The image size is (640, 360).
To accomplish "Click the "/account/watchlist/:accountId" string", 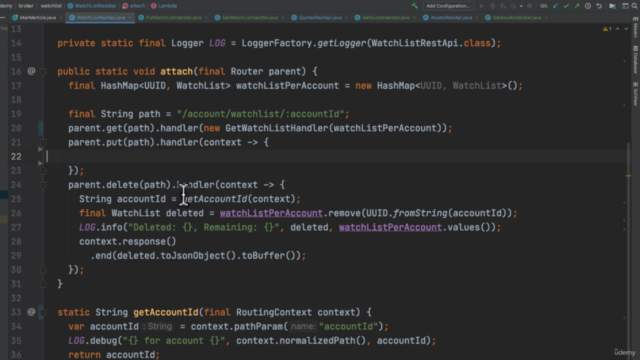I will [x=260, y=114].
